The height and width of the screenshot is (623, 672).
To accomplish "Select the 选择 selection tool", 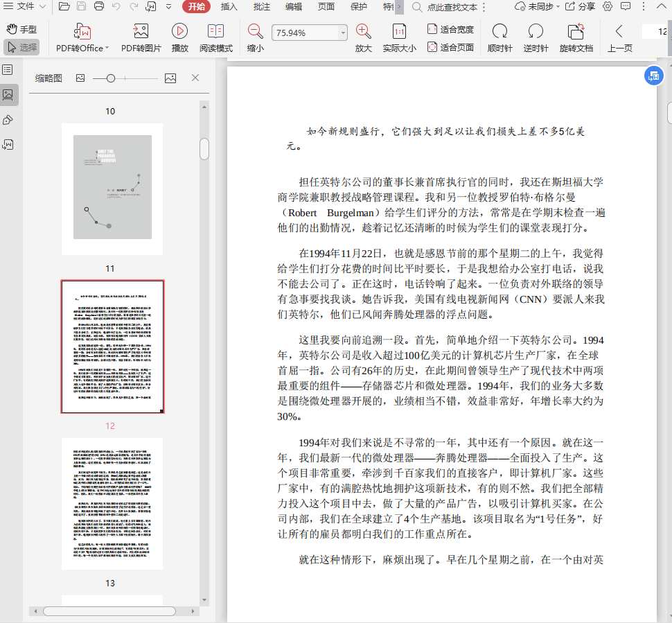I will 21,47.
